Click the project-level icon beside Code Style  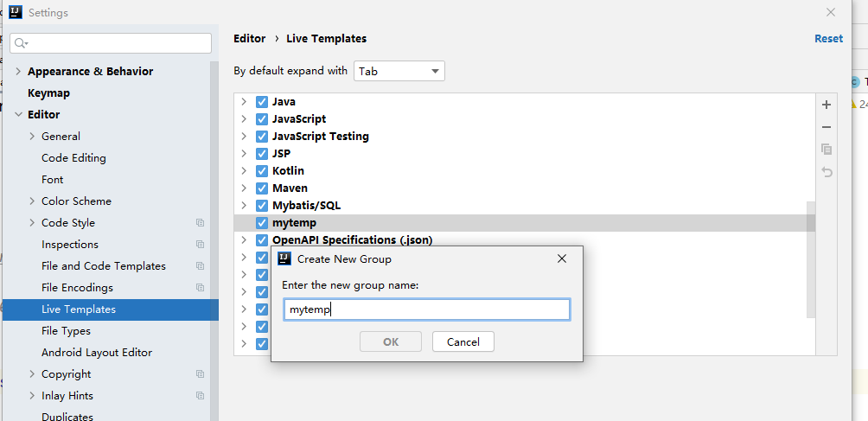click(x=201, y=223)
